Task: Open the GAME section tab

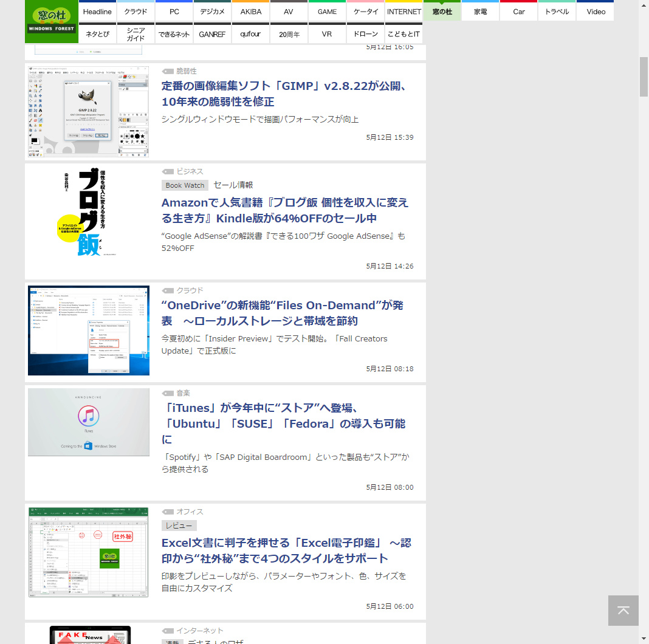Action: point(327,11)
